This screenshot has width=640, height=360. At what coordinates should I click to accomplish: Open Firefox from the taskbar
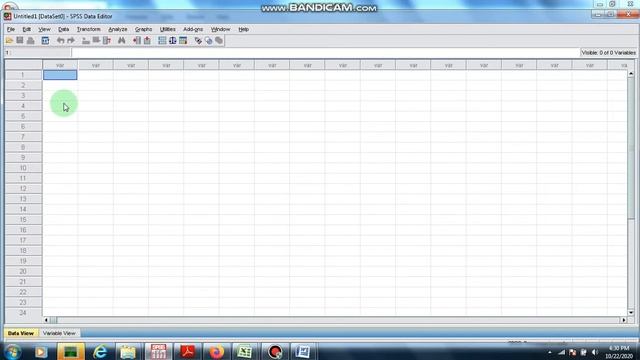coord(216,351)
